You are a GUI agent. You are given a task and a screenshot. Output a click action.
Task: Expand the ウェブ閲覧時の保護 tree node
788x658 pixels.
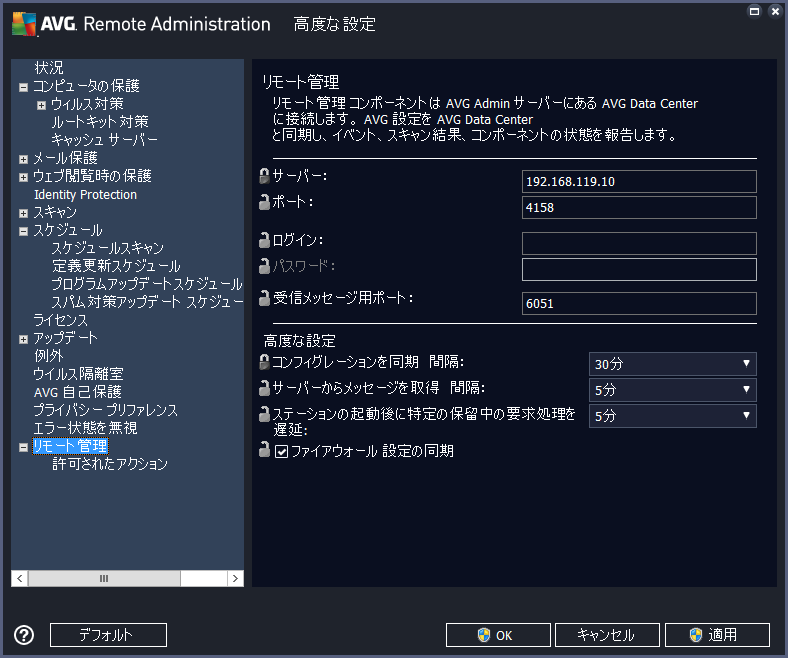point(23,177)
